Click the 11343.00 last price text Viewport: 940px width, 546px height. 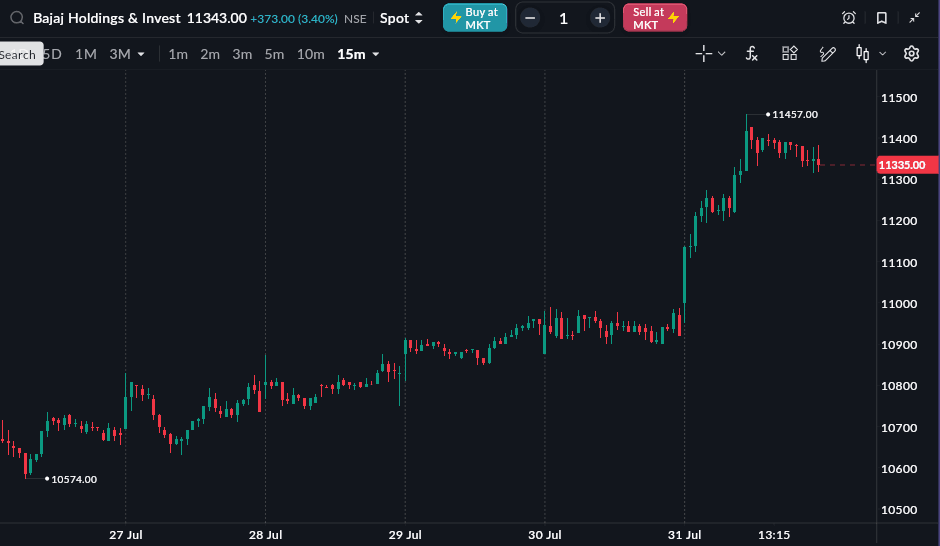[216, 18]
